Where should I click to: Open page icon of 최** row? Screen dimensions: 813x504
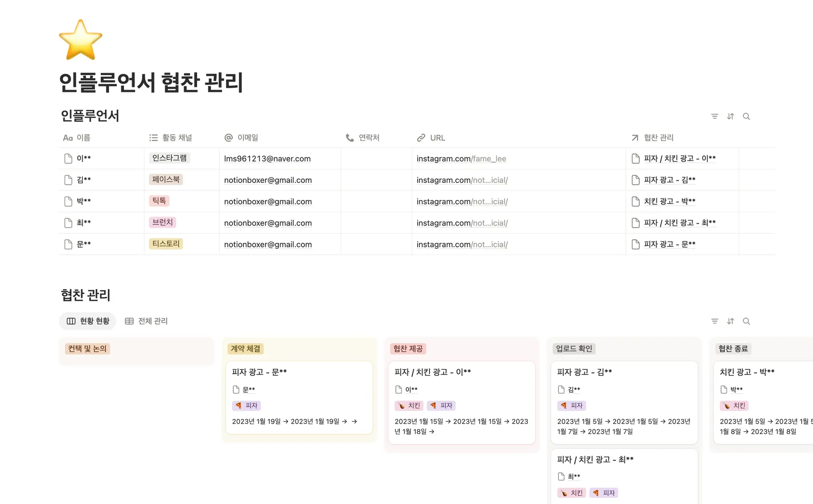68,223
